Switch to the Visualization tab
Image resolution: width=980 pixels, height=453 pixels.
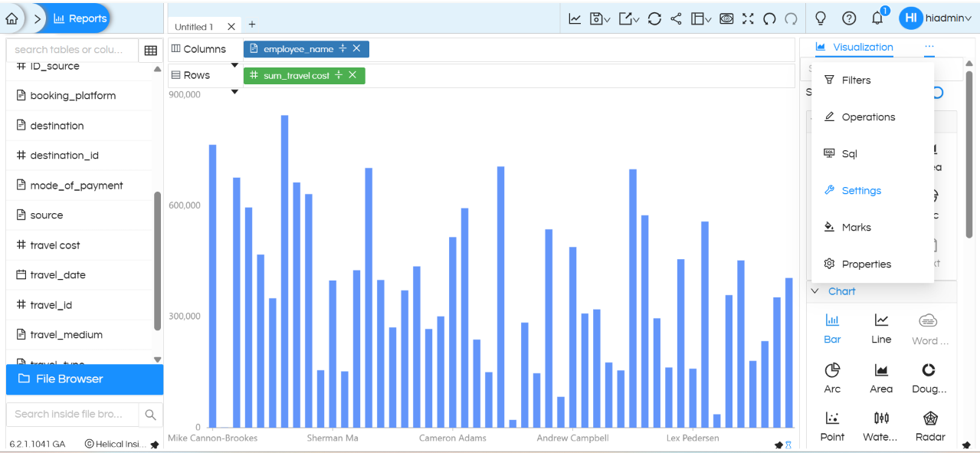(854, 47)
